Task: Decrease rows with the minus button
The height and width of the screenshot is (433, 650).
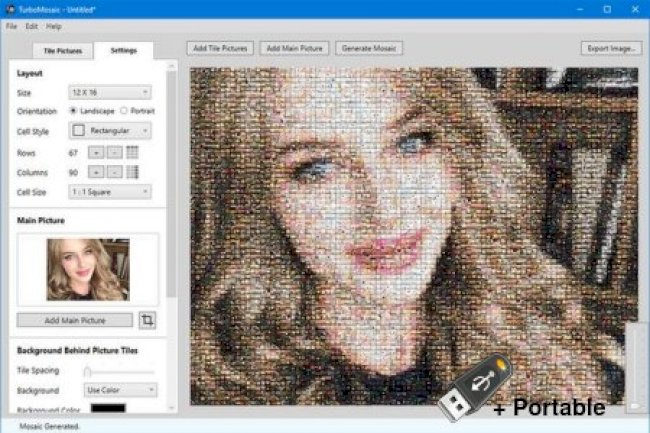Action: click(x=113, y=152)
